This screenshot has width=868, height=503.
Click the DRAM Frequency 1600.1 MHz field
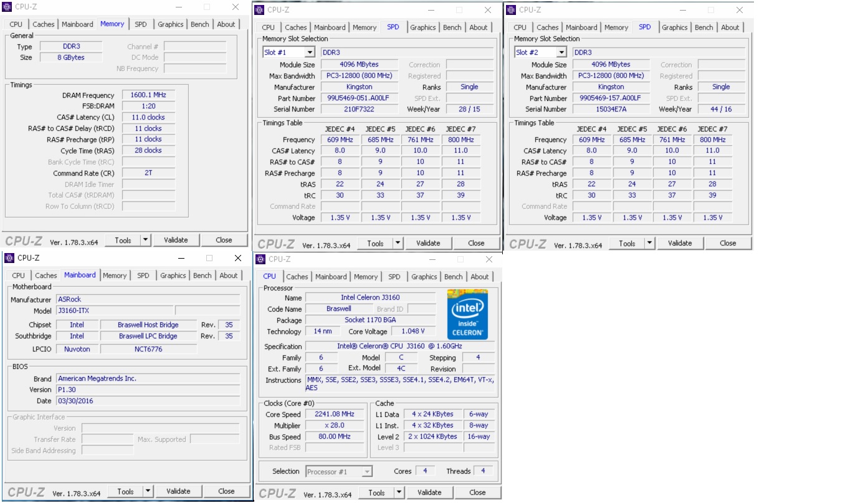pos(148,95)
